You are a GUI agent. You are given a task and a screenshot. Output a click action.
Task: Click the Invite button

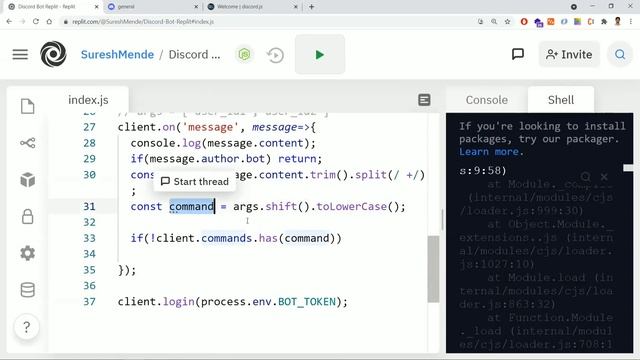(x=569, y=54)
